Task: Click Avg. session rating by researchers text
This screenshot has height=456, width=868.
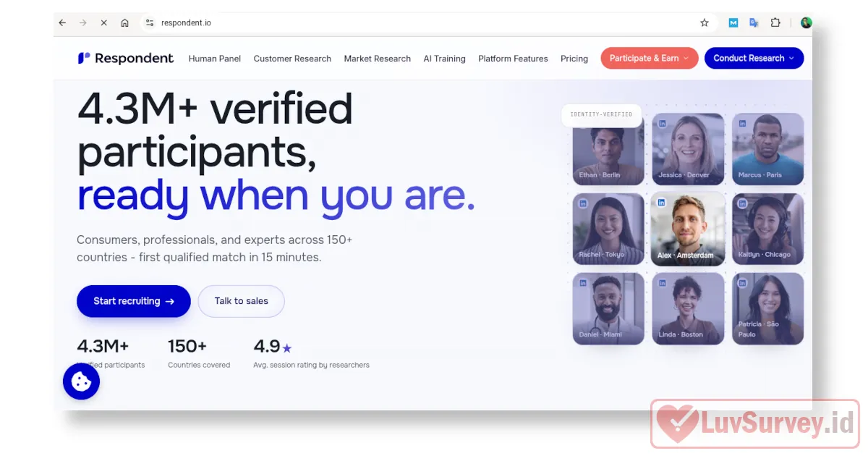Action: click(311, 366)
